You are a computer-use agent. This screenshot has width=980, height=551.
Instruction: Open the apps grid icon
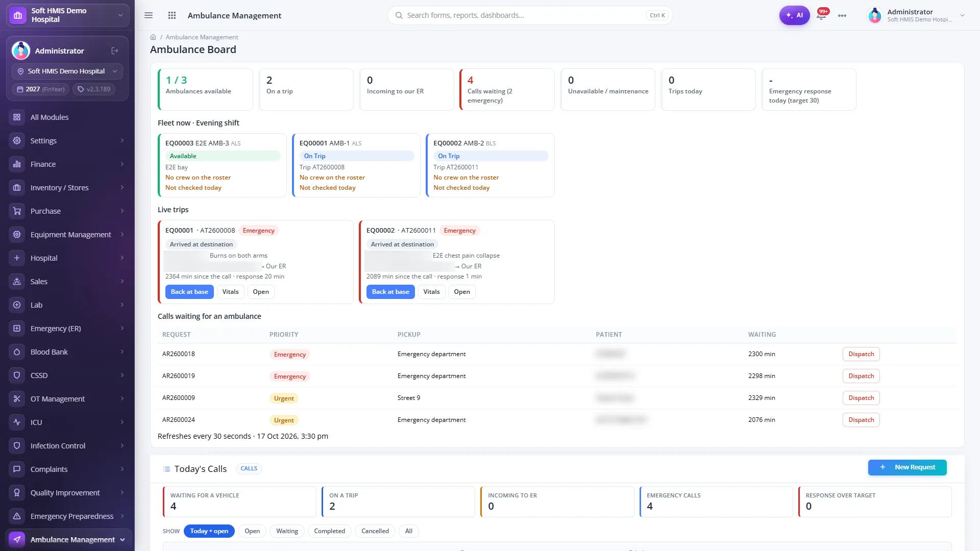click(172, 15)
